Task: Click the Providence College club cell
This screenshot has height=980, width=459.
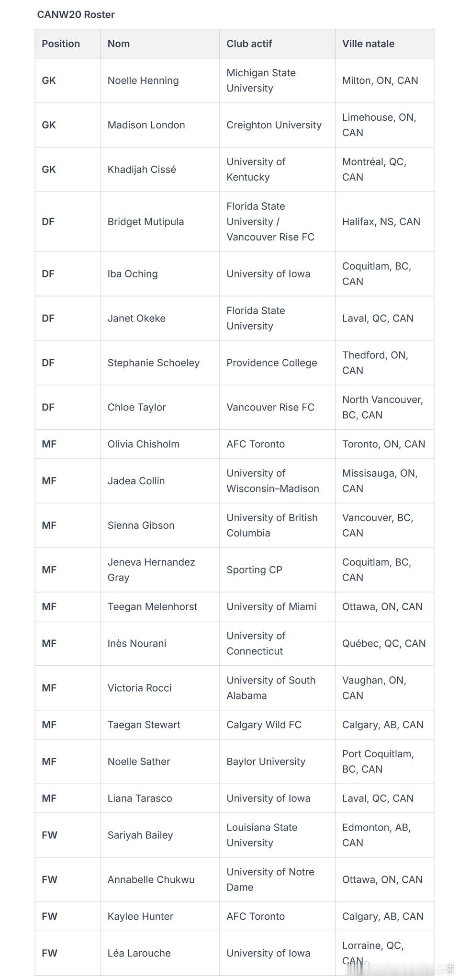Action: (277, 363)
